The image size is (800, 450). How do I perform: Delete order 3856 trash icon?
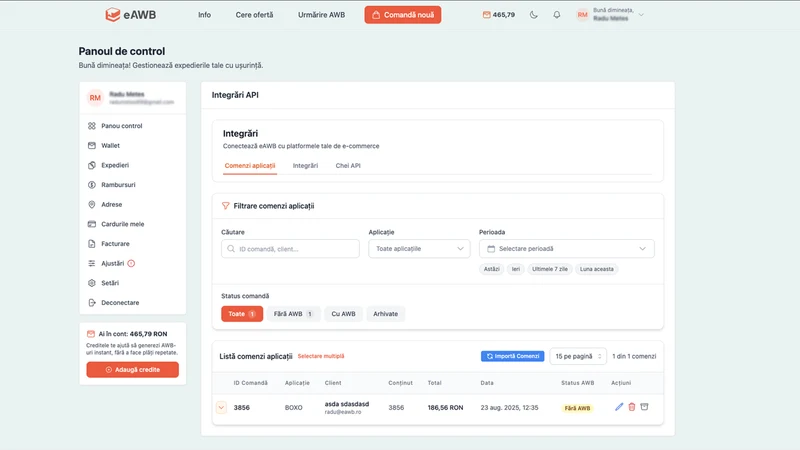click(x=632, y=407)
